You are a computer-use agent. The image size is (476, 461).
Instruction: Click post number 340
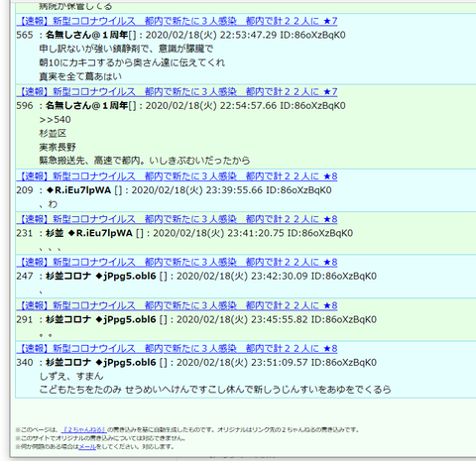point(25,362)
